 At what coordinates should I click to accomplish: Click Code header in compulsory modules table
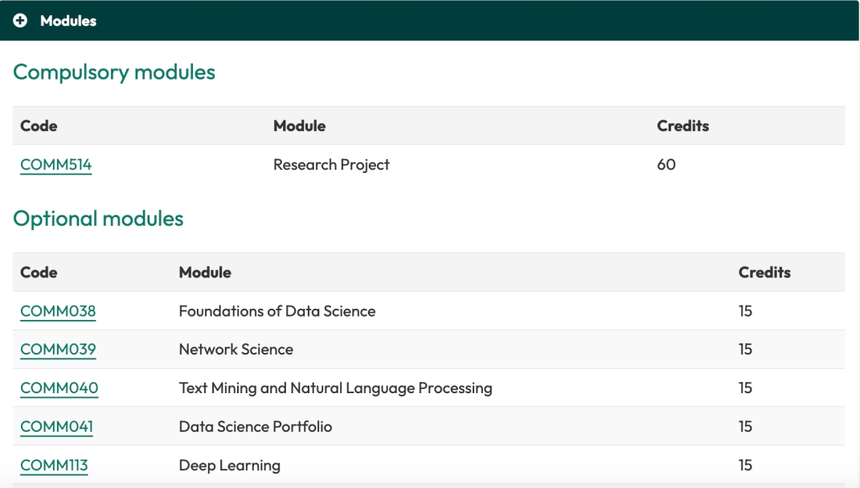39,126
